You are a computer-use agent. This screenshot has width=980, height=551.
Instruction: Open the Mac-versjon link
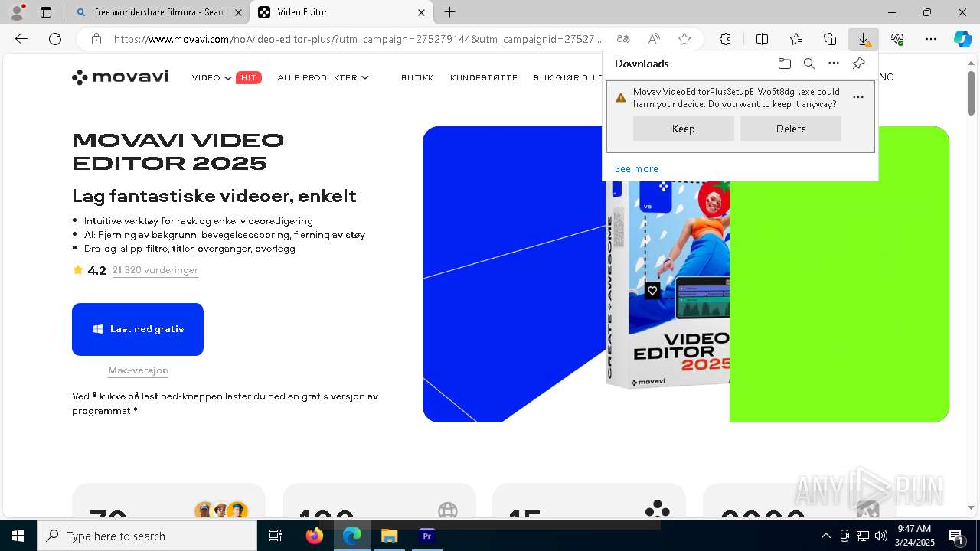click(138, 370)
